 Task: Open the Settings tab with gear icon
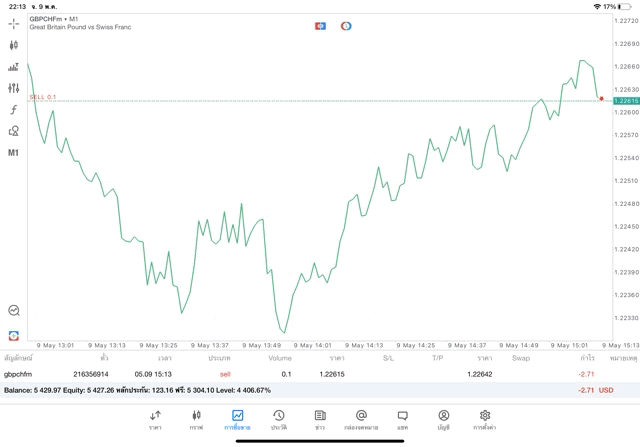coord(485,420)
